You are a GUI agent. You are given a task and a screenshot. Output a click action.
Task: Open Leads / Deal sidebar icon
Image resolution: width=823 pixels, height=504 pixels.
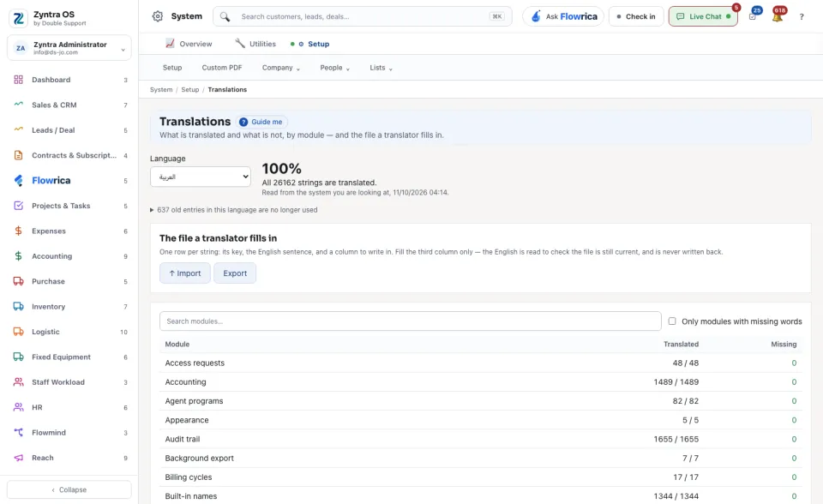pyautogui.click(x=18, y=129)
